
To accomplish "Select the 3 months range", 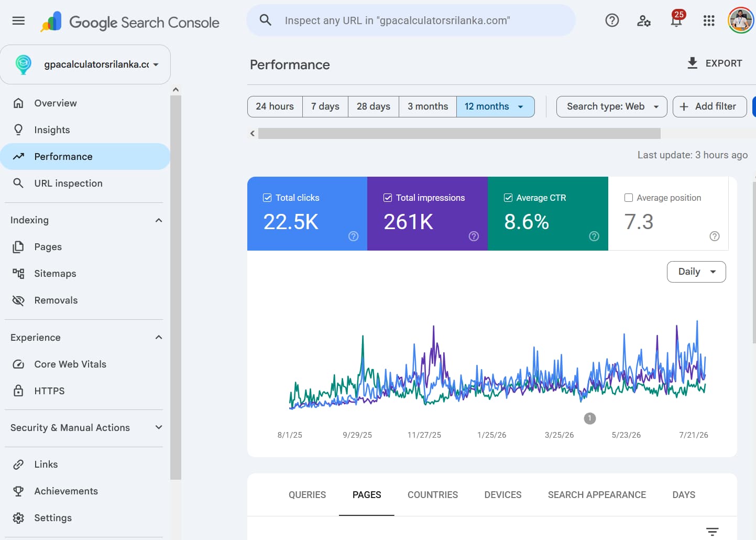I will click(428, 106).
